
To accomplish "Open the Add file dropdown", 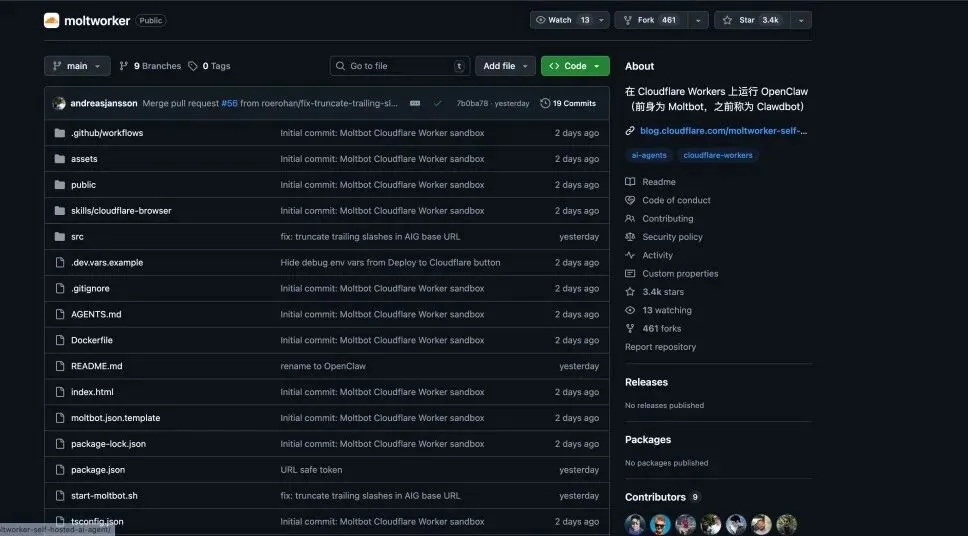I will click(505, 66).
